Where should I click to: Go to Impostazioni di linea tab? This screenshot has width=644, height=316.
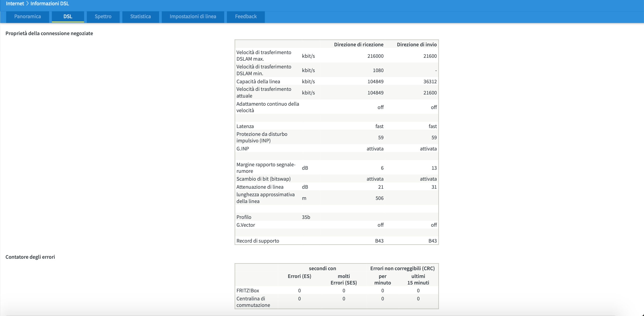[x=193, y=17]
